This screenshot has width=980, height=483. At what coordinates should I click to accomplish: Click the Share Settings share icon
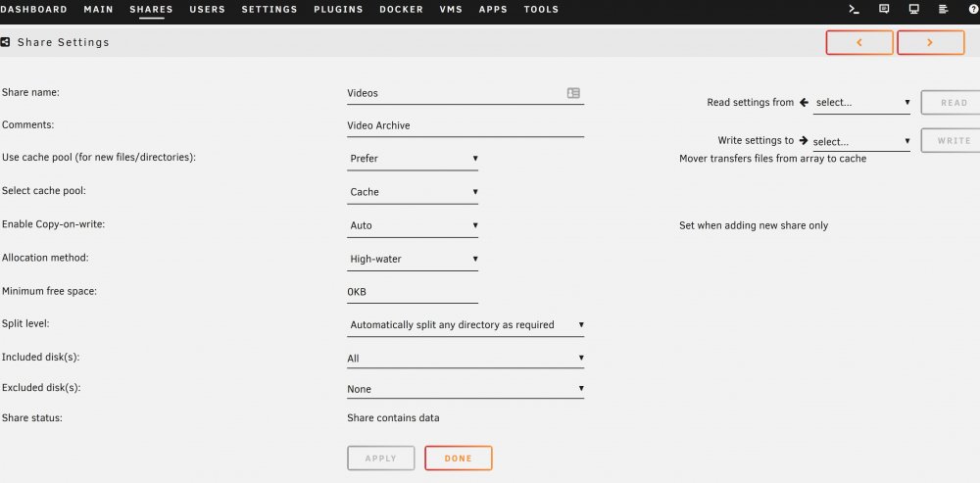pyautogui.click(x=5, y=42)
